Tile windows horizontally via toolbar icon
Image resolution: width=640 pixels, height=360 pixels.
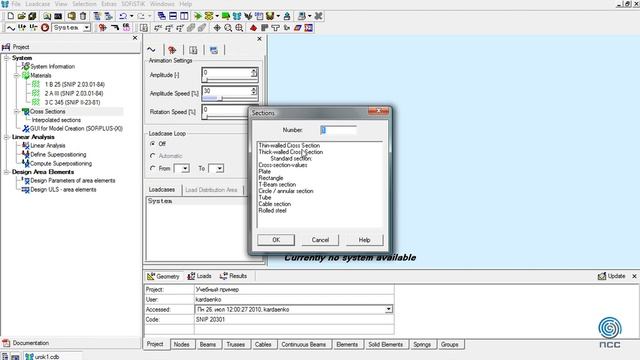[x=173, y=16]
